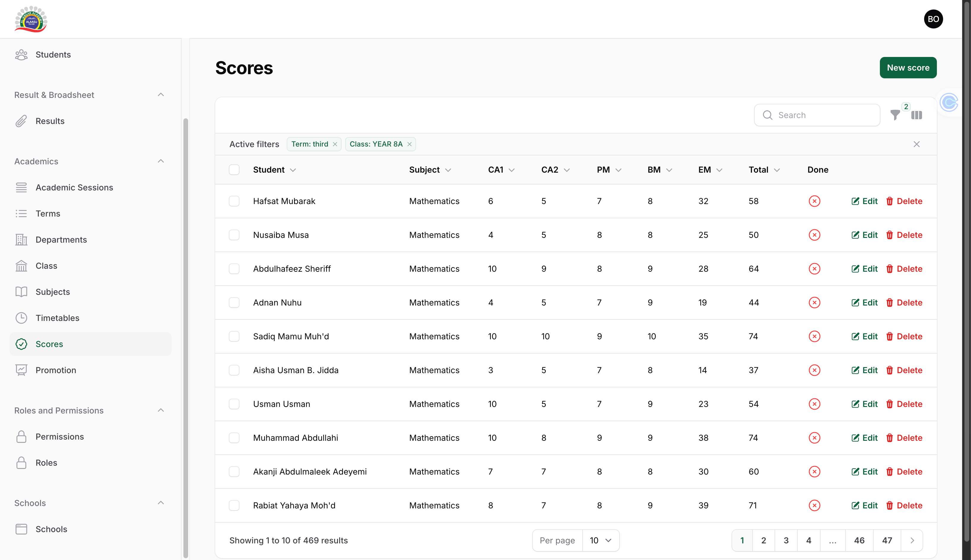Navigate to Academic Sessions
The width and height of the screenshot is (971, 560).
[x=91, y=187]
